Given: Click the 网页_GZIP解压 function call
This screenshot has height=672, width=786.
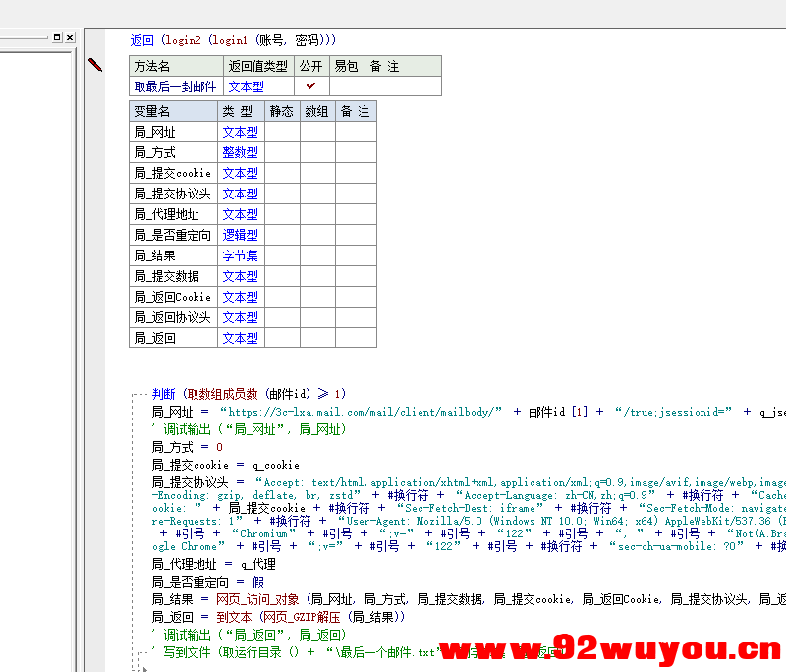Looking at the screenshot, I should pyautogui.click(x=298, y=617).
